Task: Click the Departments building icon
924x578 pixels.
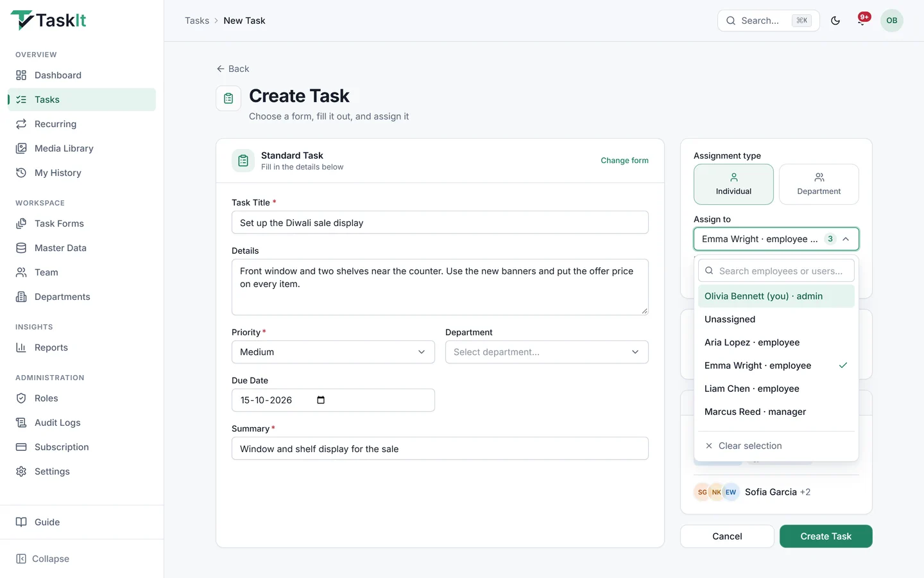Action: [21, 297]
